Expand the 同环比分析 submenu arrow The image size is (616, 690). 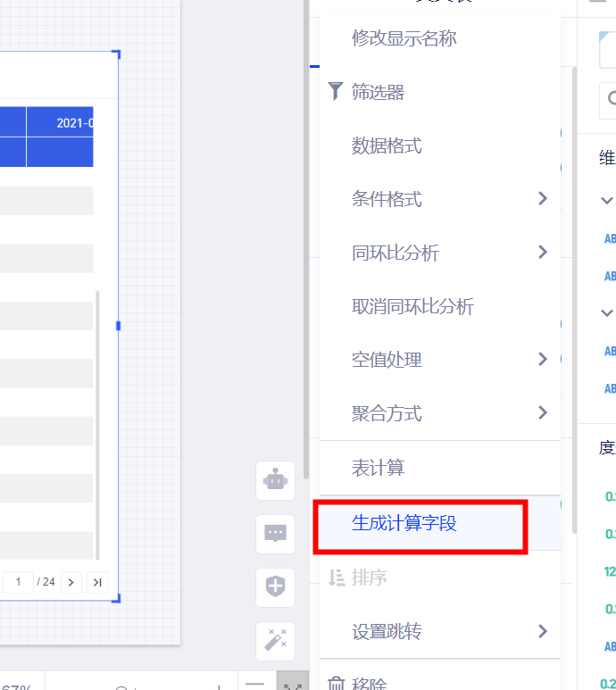coord(543,252)
